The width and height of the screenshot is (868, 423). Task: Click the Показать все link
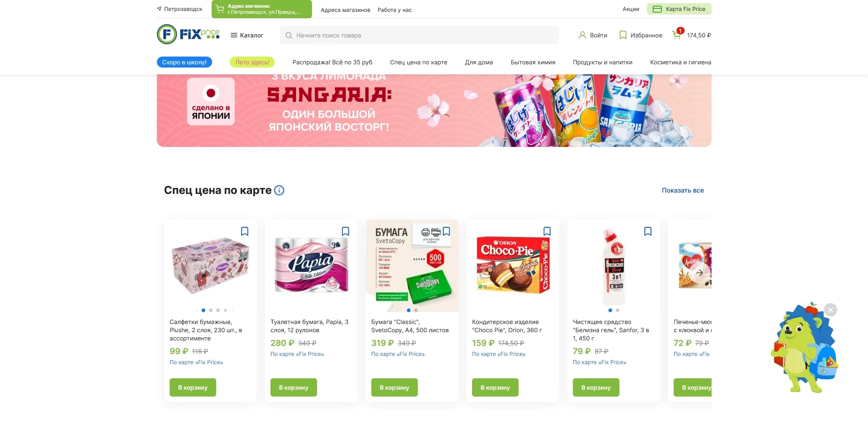[x=683, y=190]
